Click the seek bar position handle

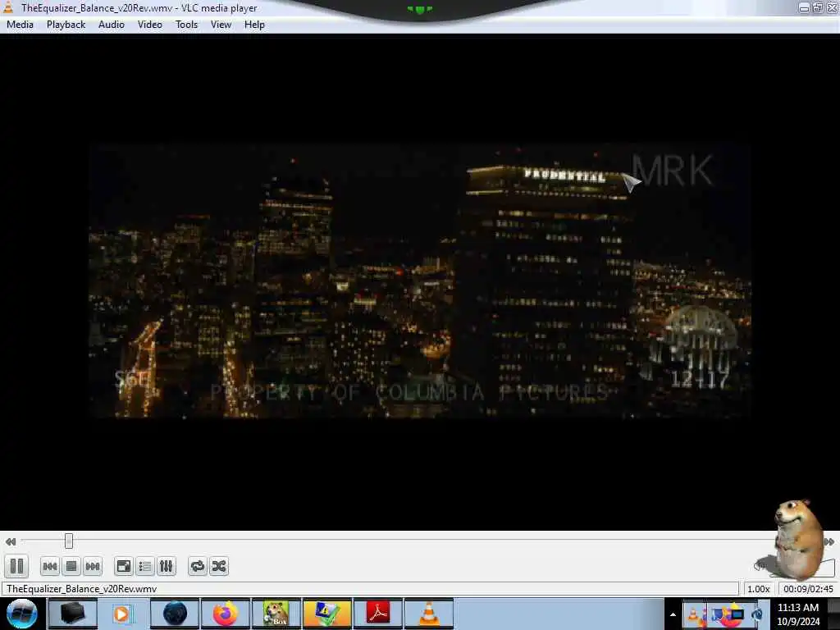(69, 541)
